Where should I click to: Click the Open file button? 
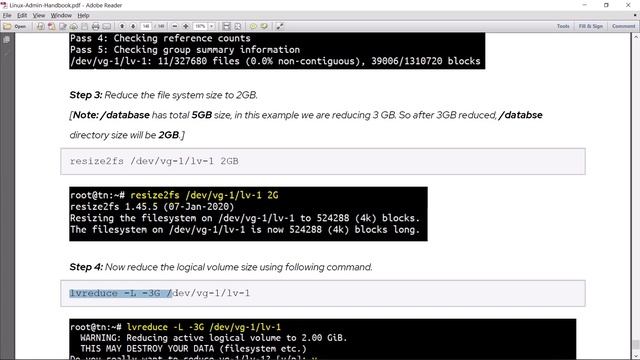(x=15, y=27)
